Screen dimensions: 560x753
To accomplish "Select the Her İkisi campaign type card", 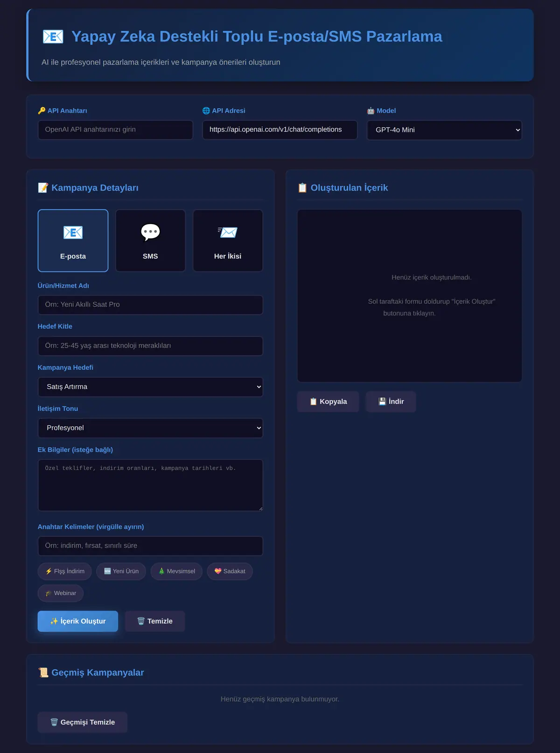I will (x=228, y=240).
